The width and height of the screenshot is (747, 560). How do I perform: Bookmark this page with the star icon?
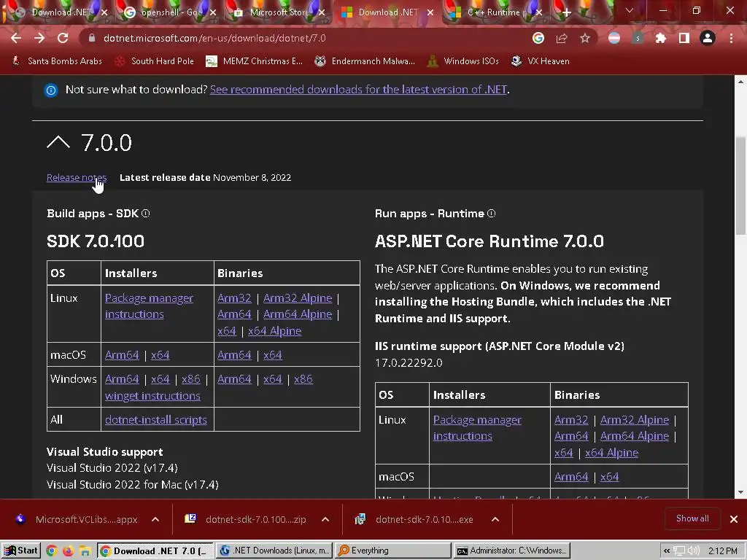point(585,38)
